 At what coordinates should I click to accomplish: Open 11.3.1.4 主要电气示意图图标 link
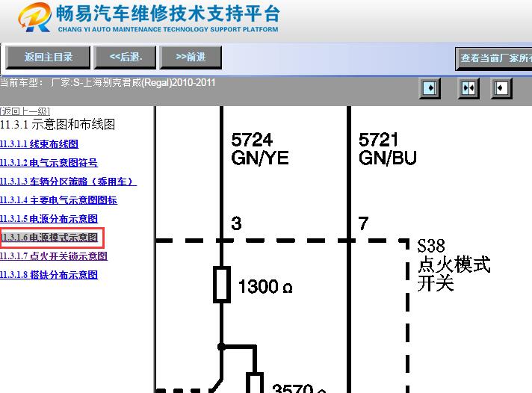(59, 200)
